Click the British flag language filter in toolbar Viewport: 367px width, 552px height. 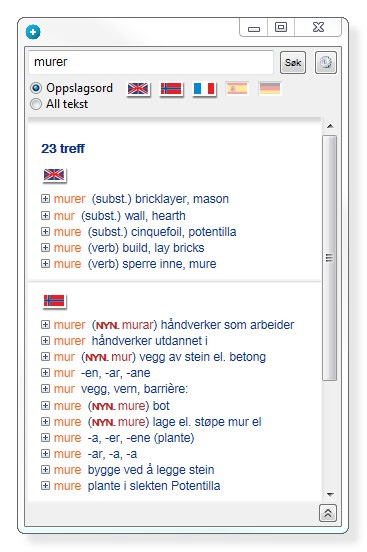coord(138,89)
